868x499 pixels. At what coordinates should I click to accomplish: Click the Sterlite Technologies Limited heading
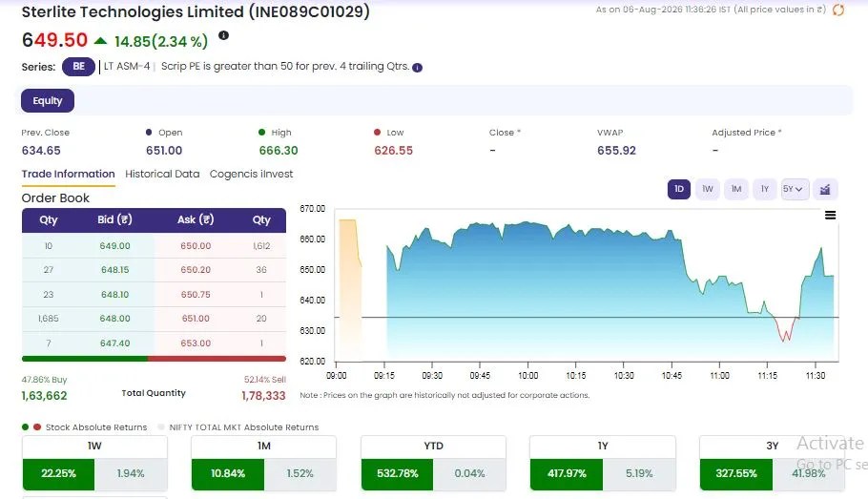(196, 11)
